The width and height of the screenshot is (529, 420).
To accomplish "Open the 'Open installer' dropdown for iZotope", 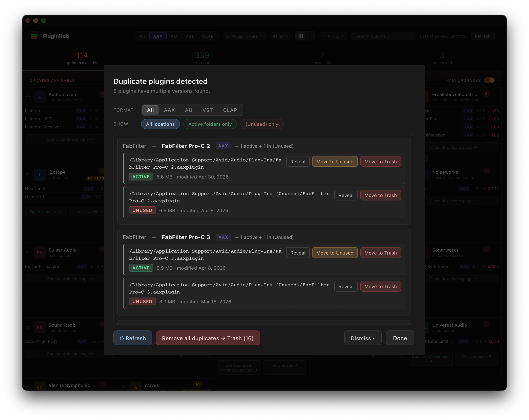I will click(46, 211).
